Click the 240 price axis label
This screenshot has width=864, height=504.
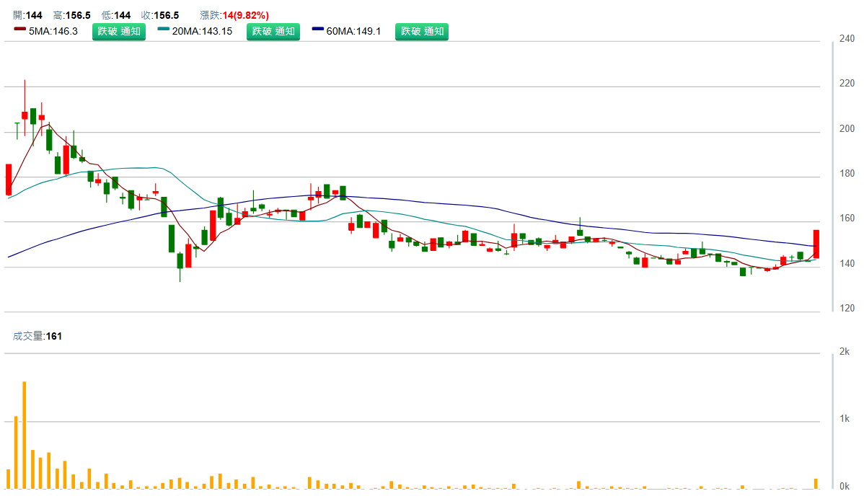click(x=847, y=39)
